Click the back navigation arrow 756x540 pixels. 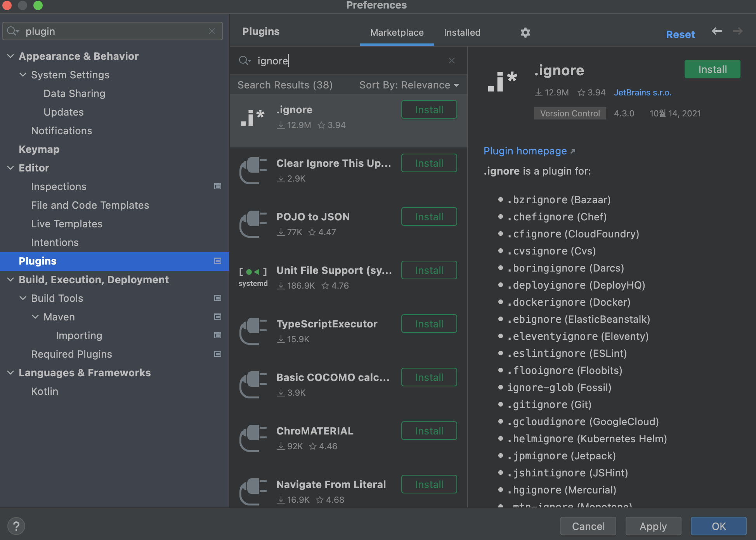(x=716, y=31)
